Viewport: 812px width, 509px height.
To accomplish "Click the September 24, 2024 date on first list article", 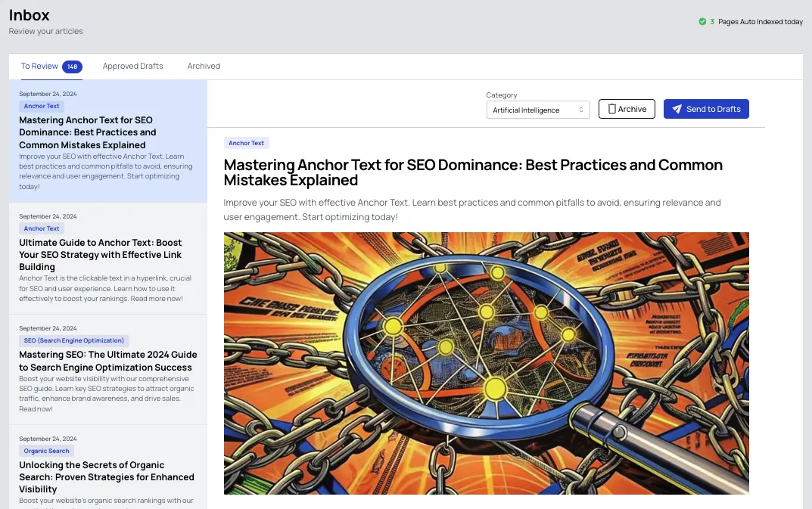I will pos(48,94).
